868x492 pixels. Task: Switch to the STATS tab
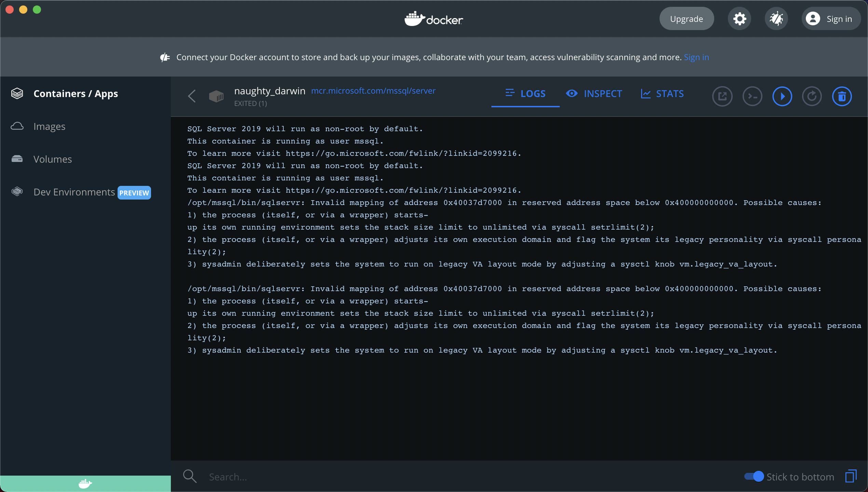pos(662,94)
